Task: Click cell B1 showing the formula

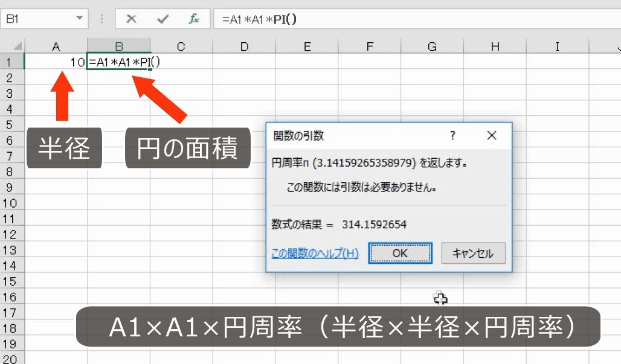Action: pos(120,61)
